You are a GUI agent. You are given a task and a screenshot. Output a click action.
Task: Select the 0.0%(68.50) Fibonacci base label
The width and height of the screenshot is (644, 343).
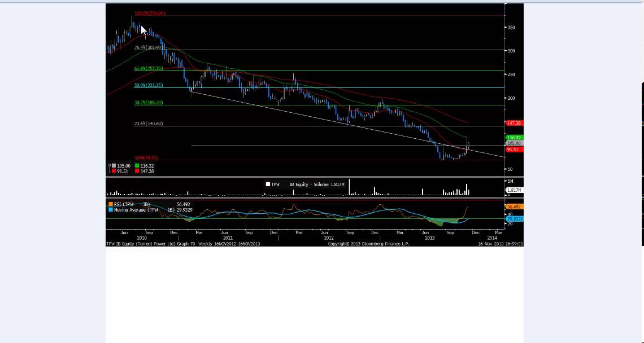146,157
